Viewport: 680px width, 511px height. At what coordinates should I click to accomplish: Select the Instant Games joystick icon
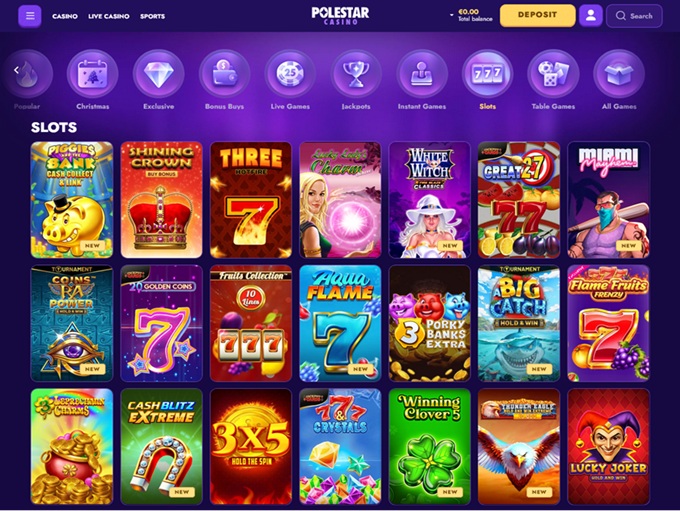click(x=422, y=74)
